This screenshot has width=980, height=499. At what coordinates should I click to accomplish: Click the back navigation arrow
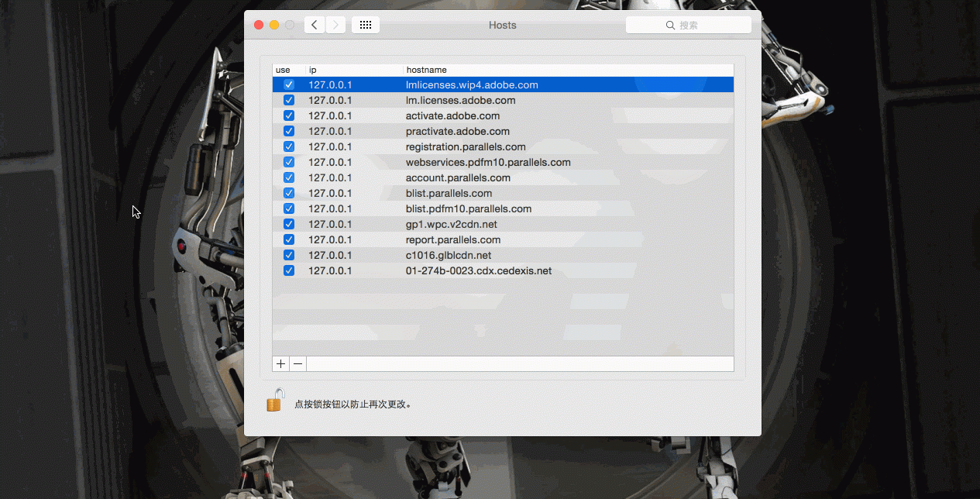(314, 24)
